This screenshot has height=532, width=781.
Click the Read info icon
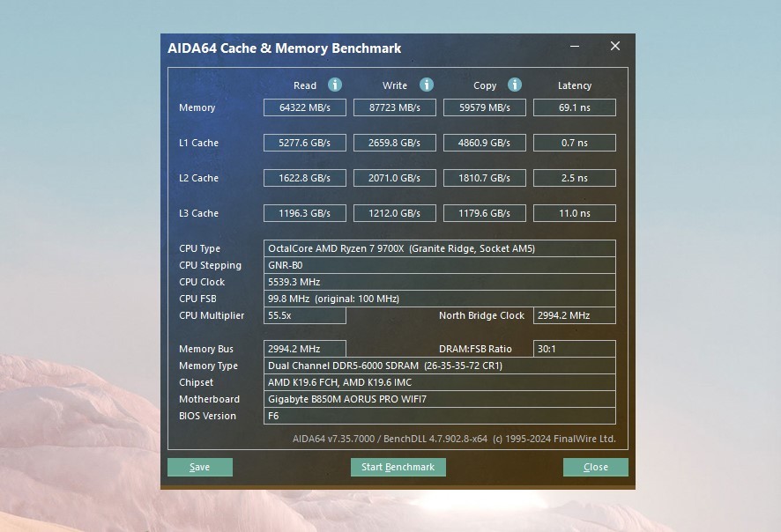[335, 85]
